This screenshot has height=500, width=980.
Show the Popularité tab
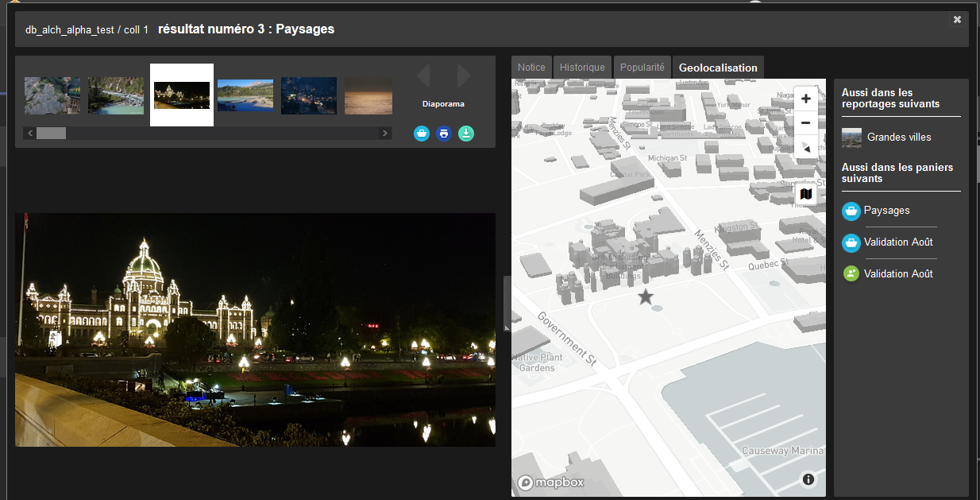[642, 68]
